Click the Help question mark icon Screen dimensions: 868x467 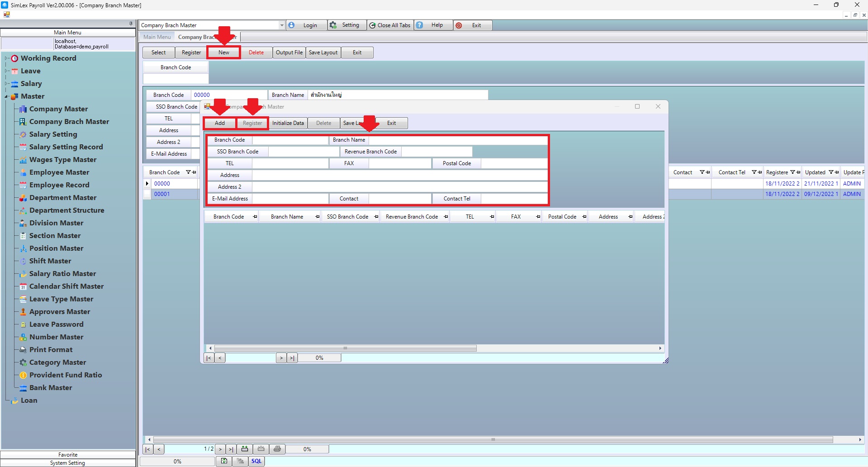(420, 25)
